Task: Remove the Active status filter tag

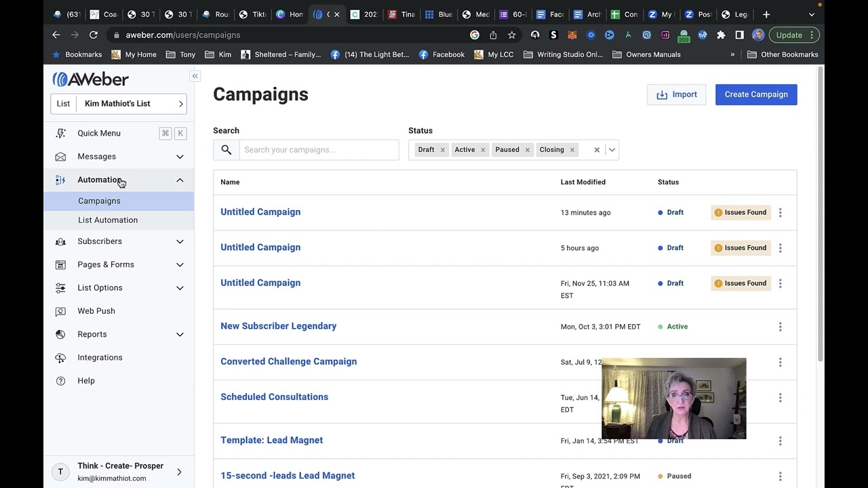Action: point(483,150)
